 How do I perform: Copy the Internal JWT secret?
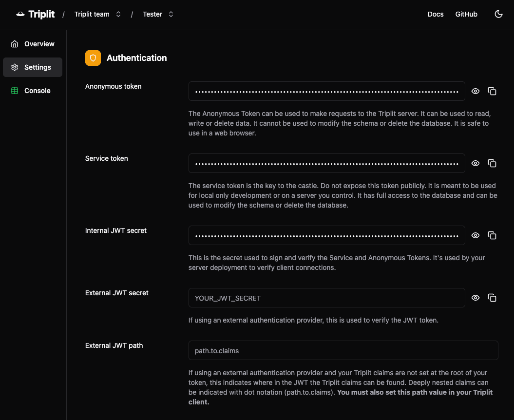(492, 235)
